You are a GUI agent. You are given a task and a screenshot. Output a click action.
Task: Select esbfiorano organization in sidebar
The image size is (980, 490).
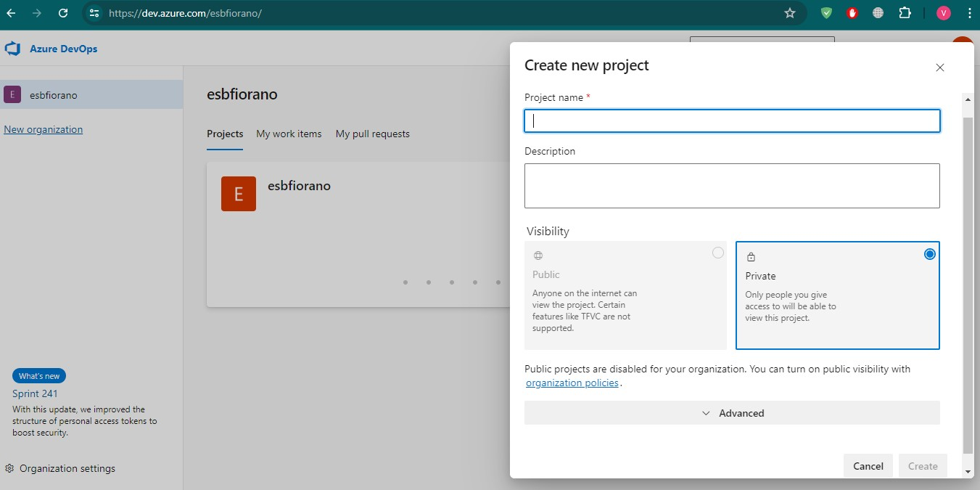point(91,94)
